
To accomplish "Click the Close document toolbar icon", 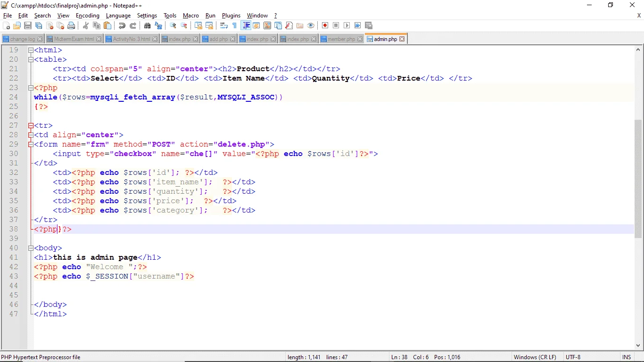I will tap(50, 25).
